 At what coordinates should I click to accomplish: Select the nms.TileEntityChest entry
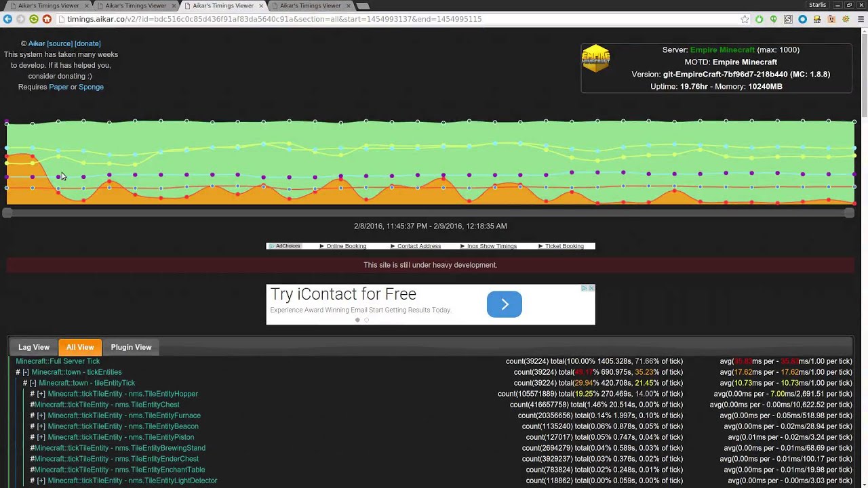[x=107, y=405]
